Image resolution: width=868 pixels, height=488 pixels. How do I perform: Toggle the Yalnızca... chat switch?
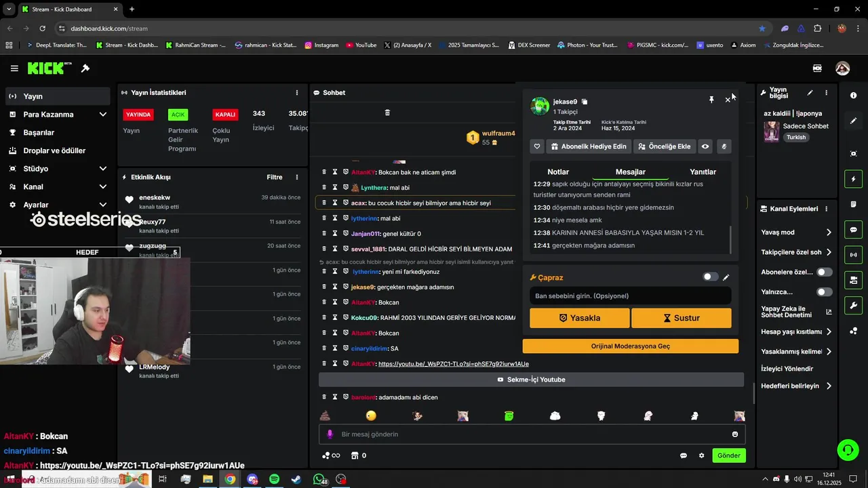click(x=825, y=292)
